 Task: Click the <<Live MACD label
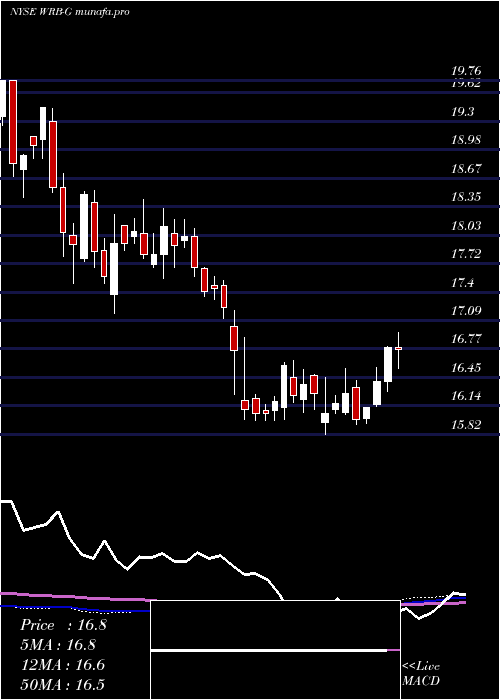[421, 673]
